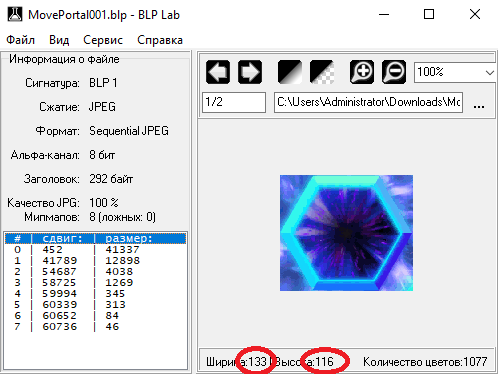498x374 pixels.
Task: Open the Сервис menu
Action: 103,40
